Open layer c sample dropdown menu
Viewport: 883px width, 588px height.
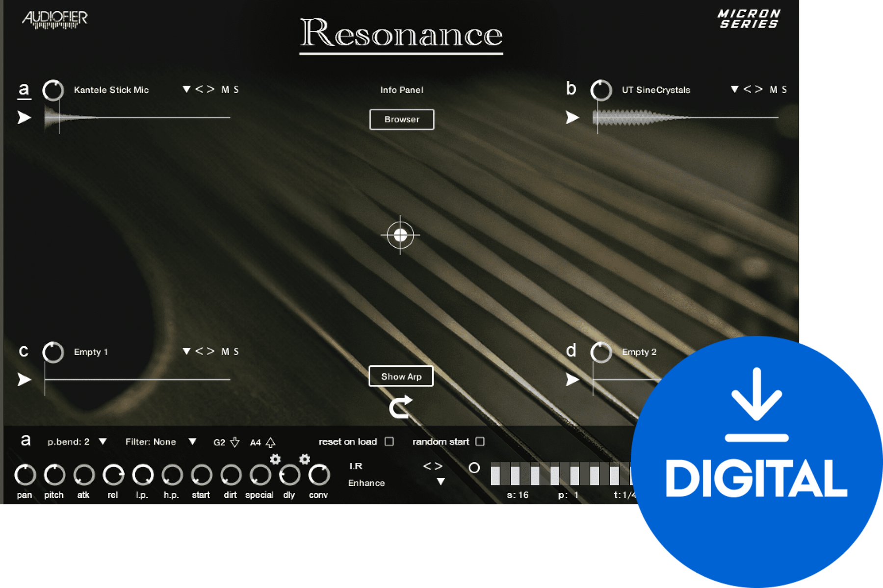point(186,351)
